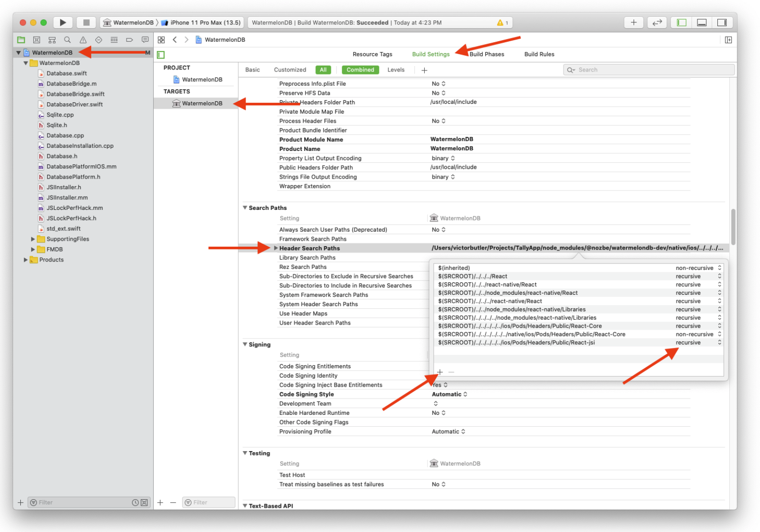Expand the Header Search Paths setting
The image size is (760, 532).
[x=276, y=248]
